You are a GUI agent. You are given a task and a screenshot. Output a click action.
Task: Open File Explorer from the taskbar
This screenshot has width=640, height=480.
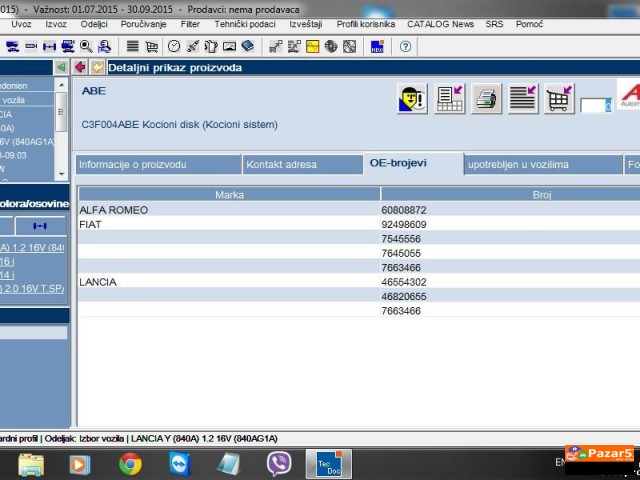coord(31,464)
